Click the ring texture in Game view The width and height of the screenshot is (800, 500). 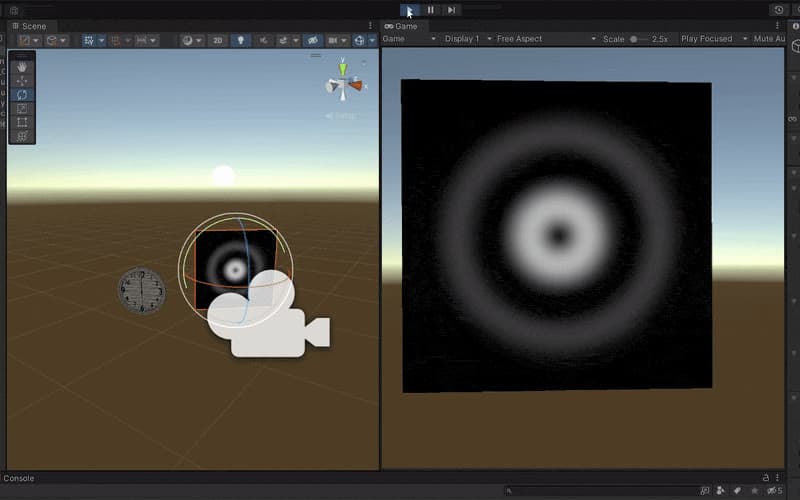pyautogui.click(x=557, y=236)
